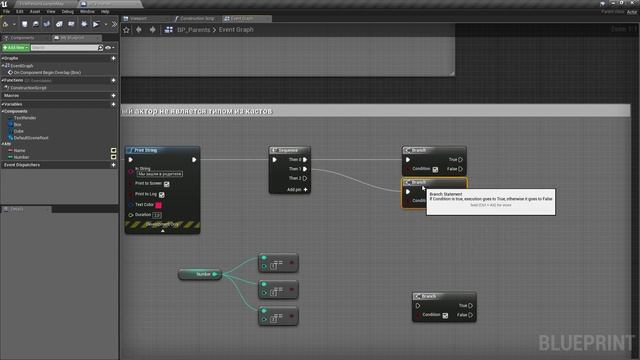Image resolution: width=640 pixels, height=360 pixels.
Task: Add a new variable with Variables plus
Action: click(x=113, y=104)
